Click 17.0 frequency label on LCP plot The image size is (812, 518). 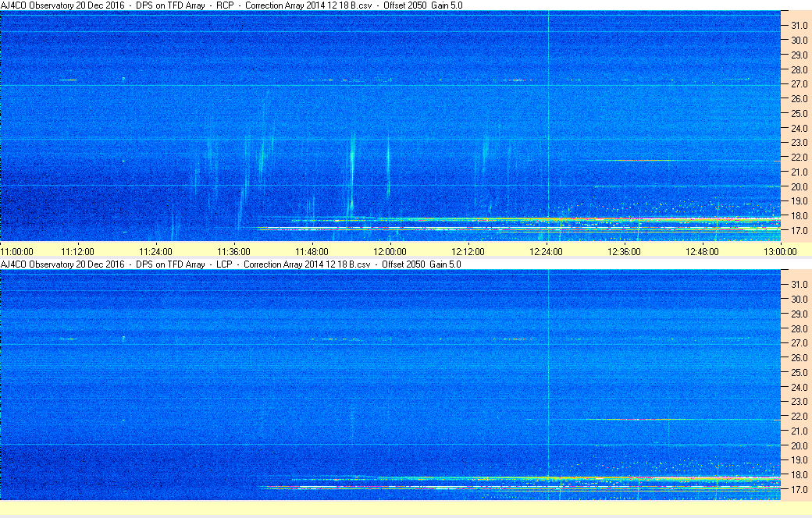click(799, 489)
